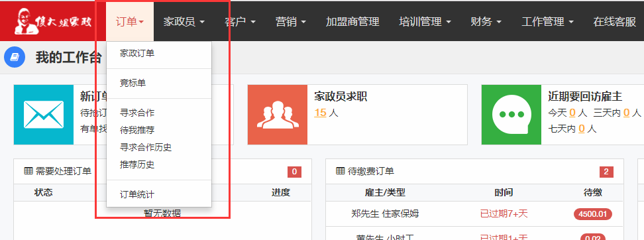Open 加盟商管理 in the navigation bar
Image resolution: width=644 pixels, height=240 pixels.
pos(352,21)
